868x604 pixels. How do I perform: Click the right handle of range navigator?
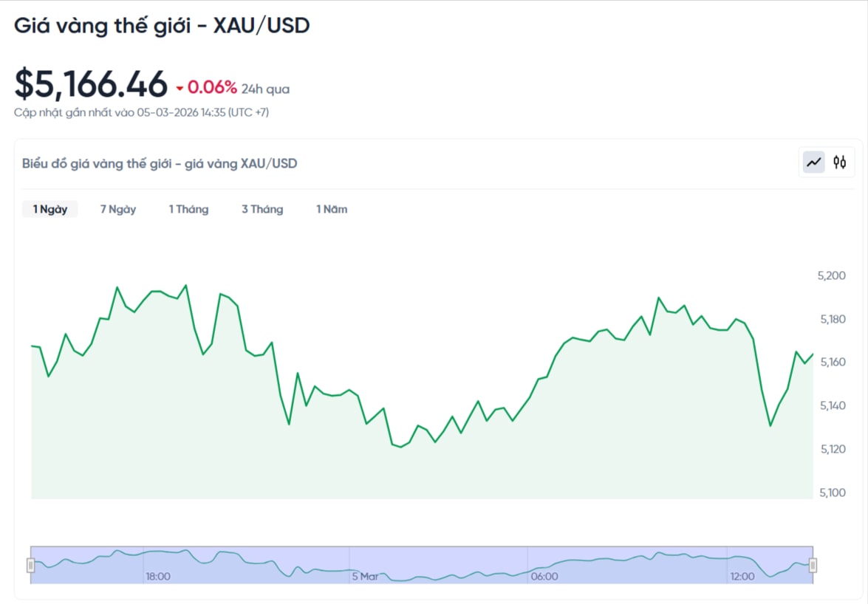[x=813, y=566]
